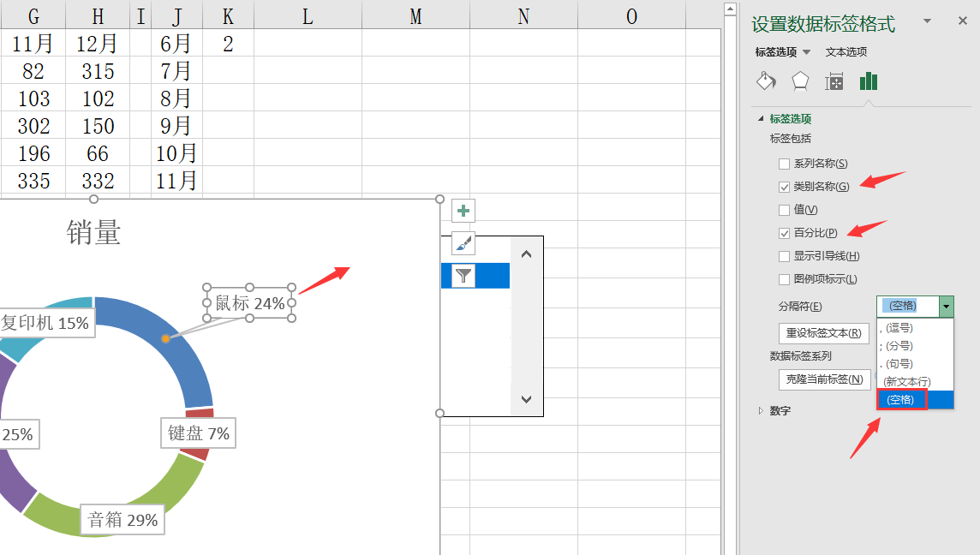980x555 pixels.
Task: Open the Fill & Line paint bucket icon
Action: point(766,81)
